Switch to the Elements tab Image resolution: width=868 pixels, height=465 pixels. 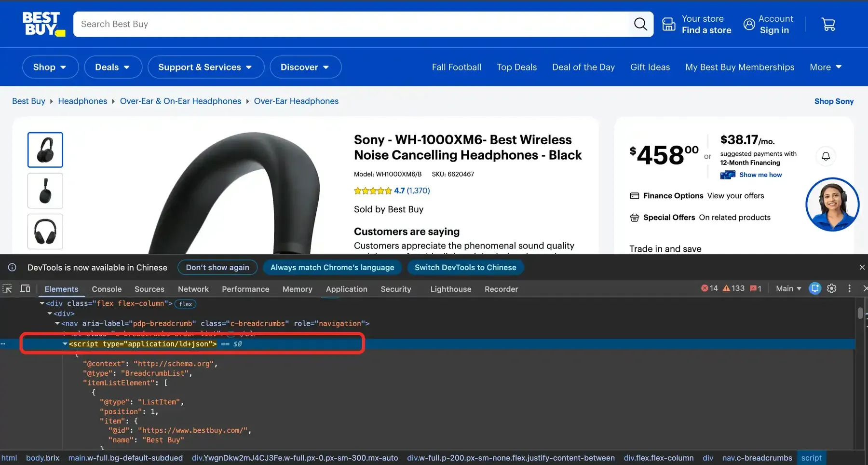tap(61, 289)
